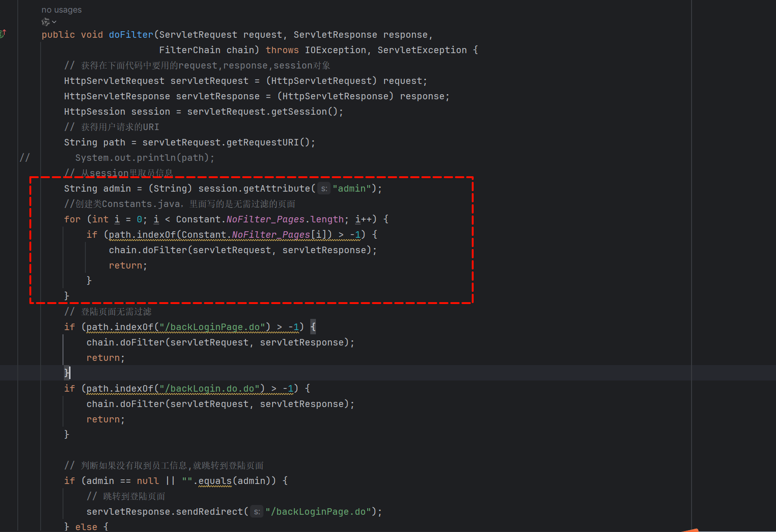The width and height of the screenshot is (776, 532).
Task: Click the implements-method gutter icon beside doFilter
Action: [x=3, y=34]
